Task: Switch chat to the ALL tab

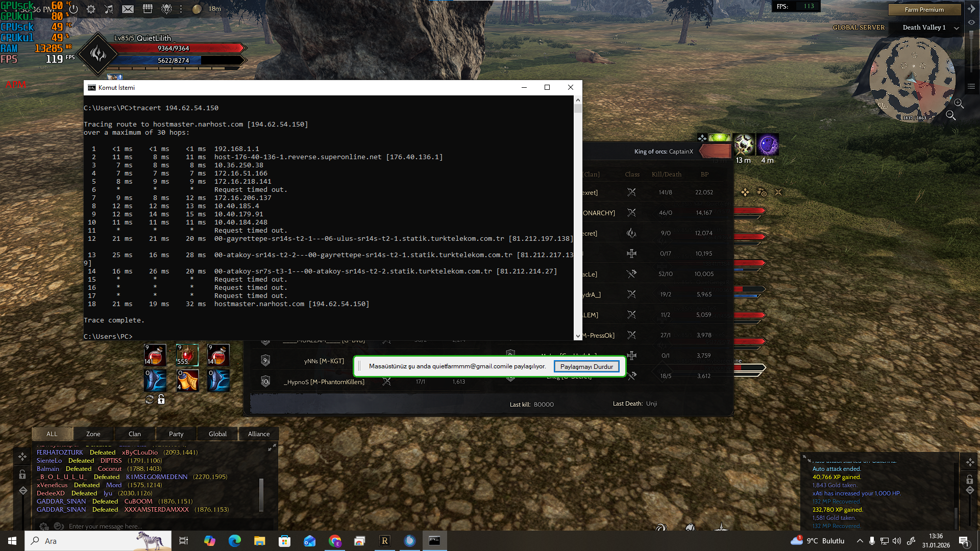Action: pyautogui.click(x=52, y=434)
